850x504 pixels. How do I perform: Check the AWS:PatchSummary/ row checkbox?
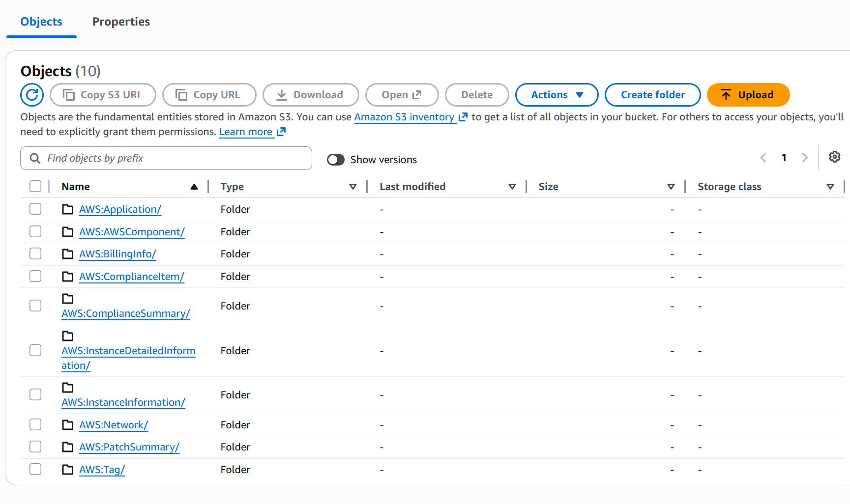pyautogui.click(x=35, y=447)
